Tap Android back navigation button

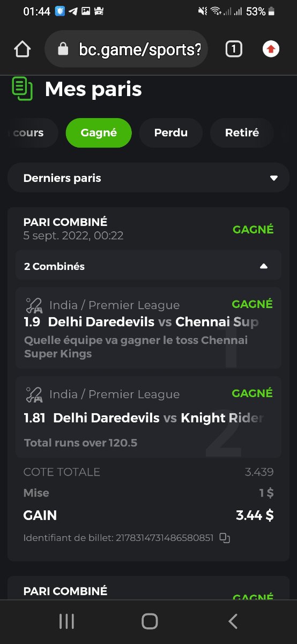[x=233, y=621]
